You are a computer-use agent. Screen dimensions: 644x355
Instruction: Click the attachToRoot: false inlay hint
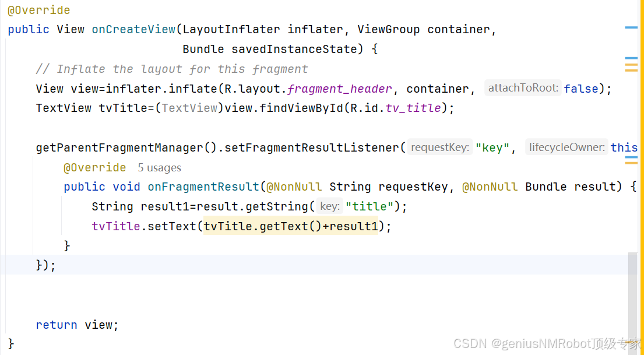(542, 88)
